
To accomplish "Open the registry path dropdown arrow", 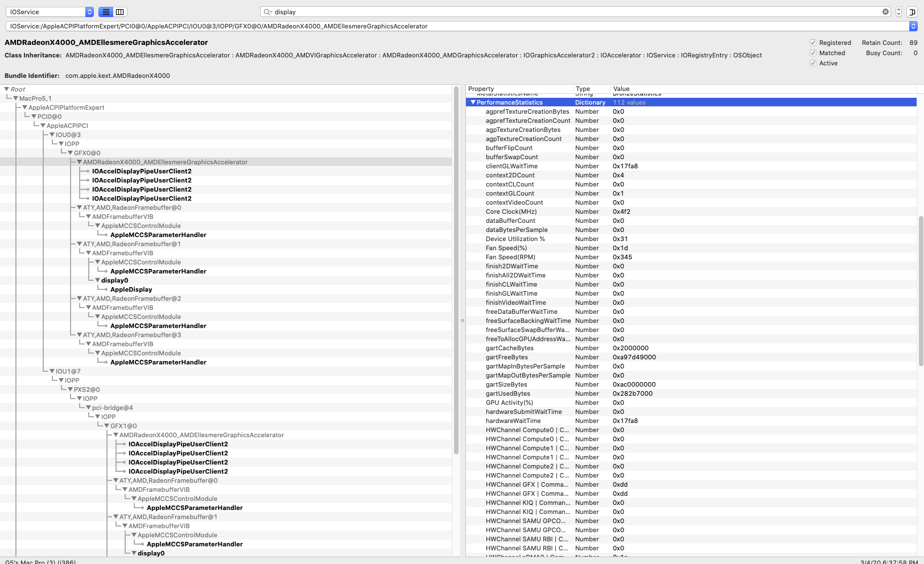I will [913, 26].
